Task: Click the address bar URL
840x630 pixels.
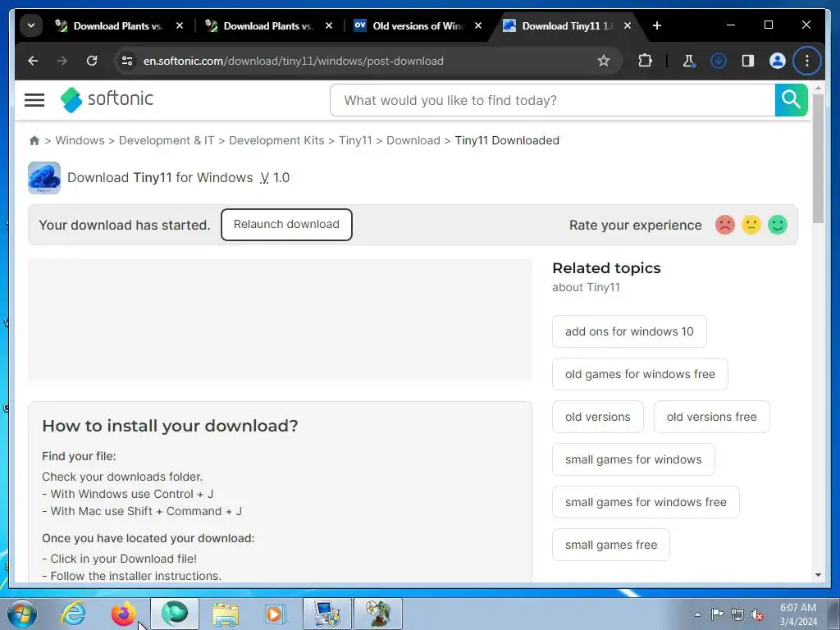Action: point(293,61)
